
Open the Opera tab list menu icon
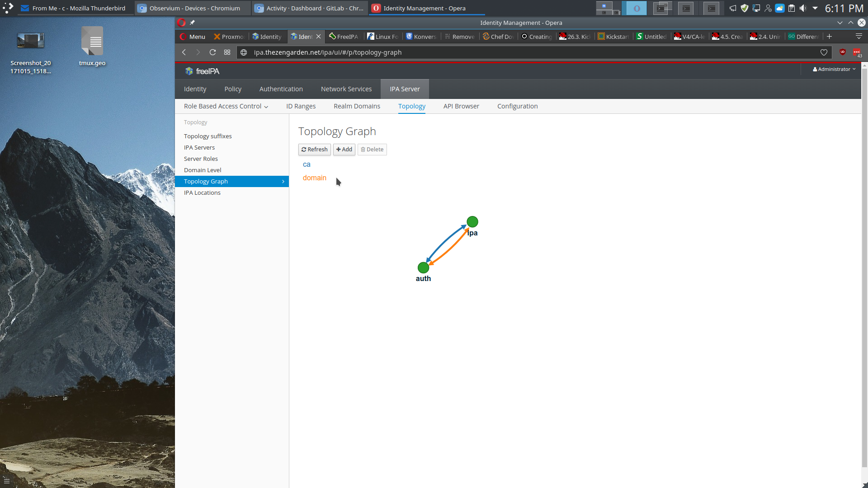coord(859,37)
